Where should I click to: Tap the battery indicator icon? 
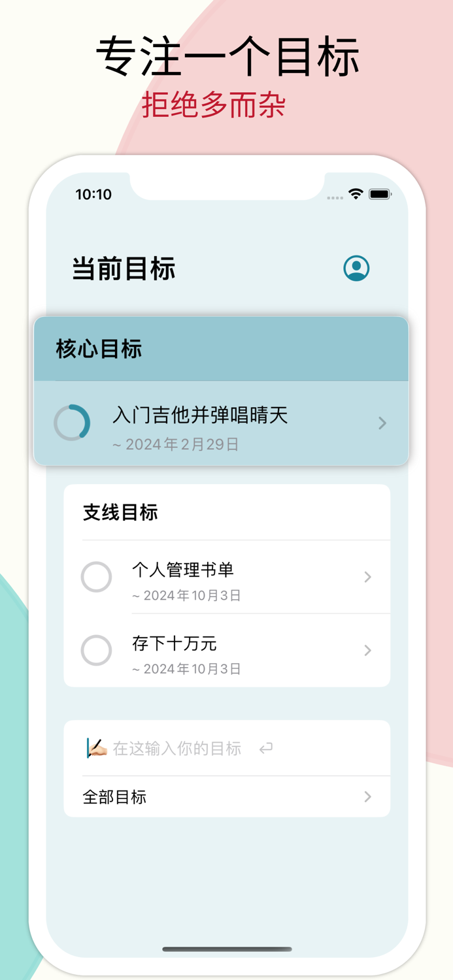(x=379, y=194)
